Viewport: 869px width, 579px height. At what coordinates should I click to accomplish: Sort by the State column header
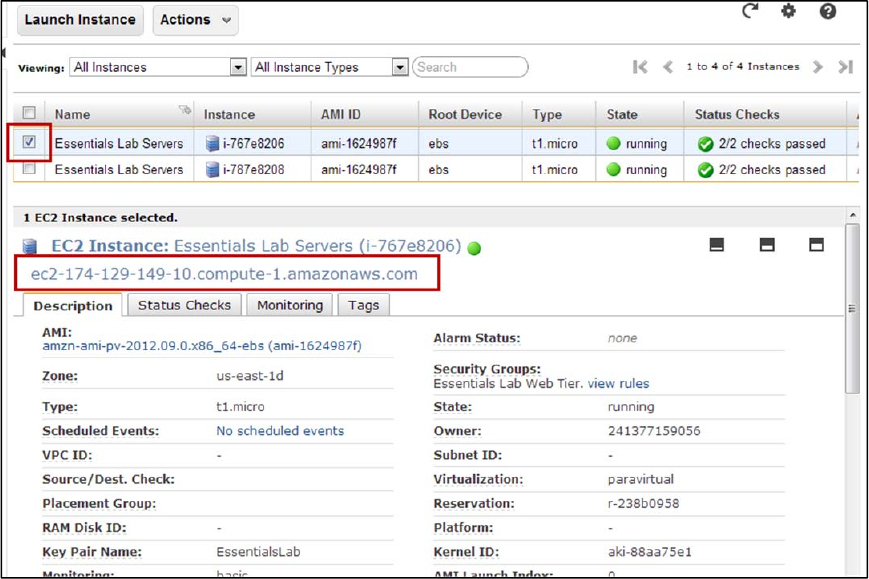point(640,114)
